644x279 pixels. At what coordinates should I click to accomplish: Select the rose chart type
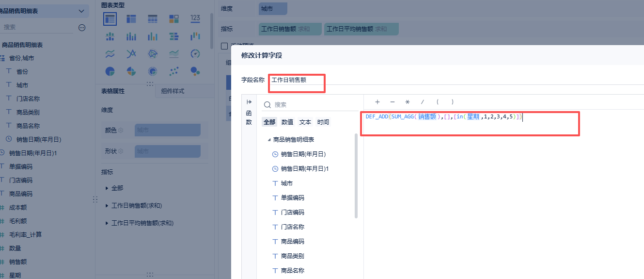pos(131,71)
